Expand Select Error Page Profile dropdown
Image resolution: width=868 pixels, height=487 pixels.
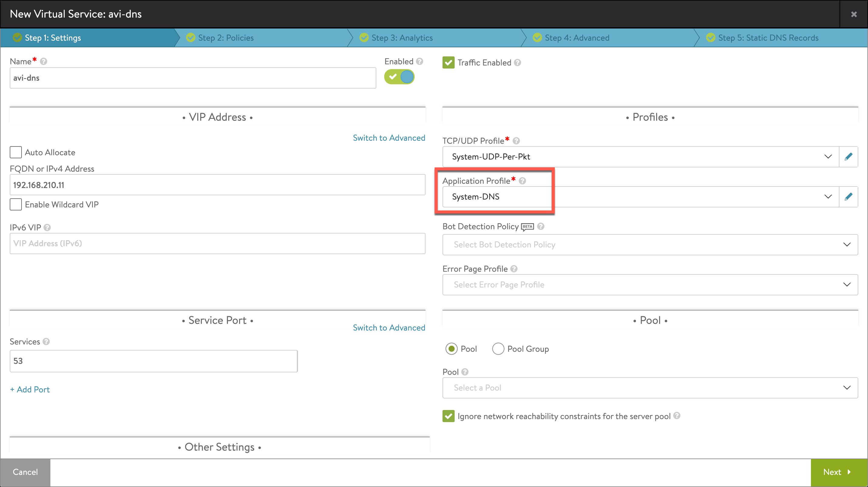pyautogui.click(x=650, y=285)
